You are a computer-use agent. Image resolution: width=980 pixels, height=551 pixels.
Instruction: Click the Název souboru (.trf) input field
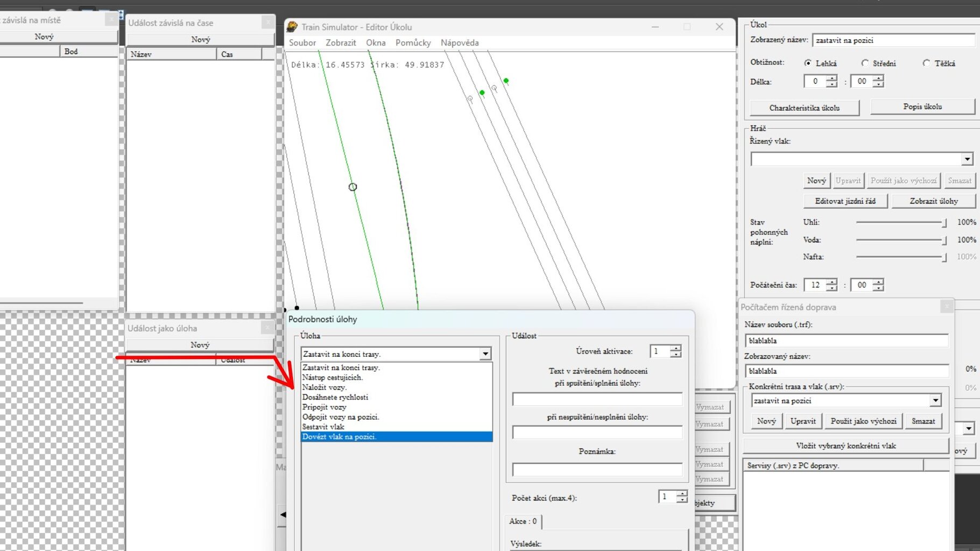[847, 341]
